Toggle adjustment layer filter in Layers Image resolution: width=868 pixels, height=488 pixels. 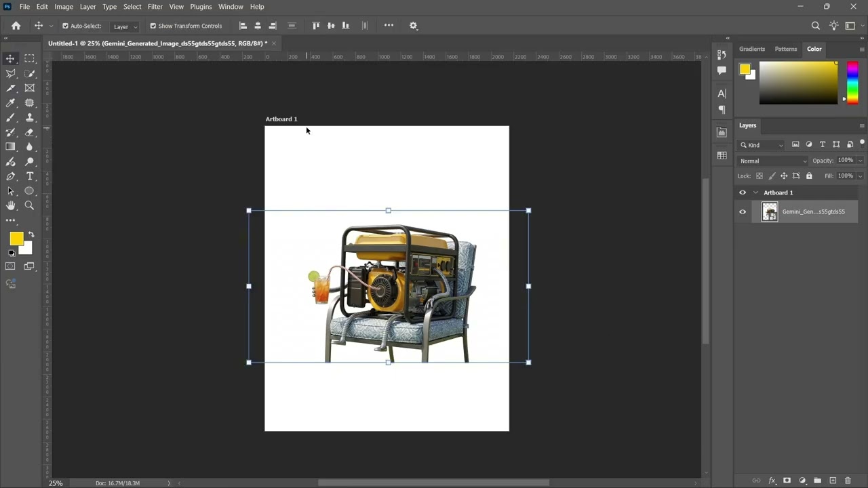(x=809, y=144)
